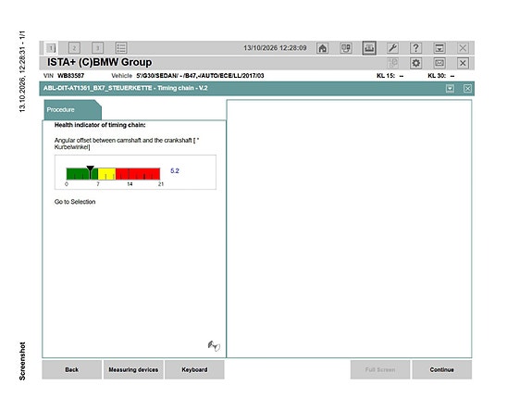Screen dimensions: 532x411
Task: Minimize ISTA using top bar arrow icon
Action: point(439,48)
